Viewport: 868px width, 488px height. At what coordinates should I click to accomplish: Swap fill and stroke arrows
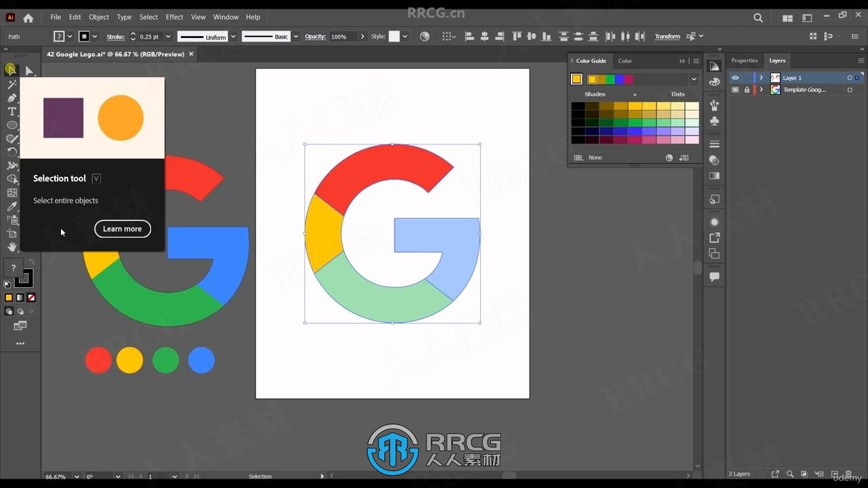coord(31,262)
